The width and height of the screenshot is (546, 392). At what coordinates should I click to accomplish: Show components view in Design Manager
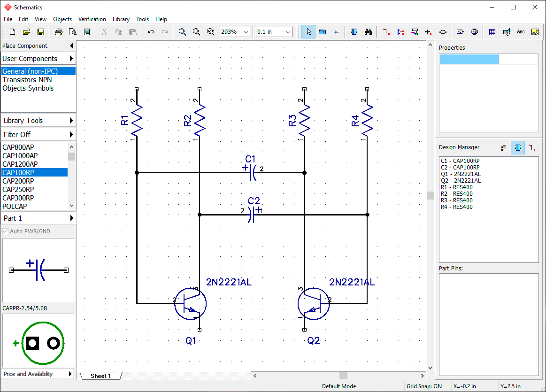coord(518,147)
